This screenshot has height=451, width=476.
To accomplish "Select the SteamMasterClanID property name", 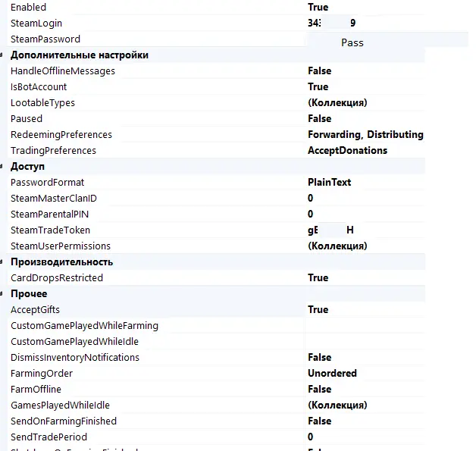I will coord(54,198).
